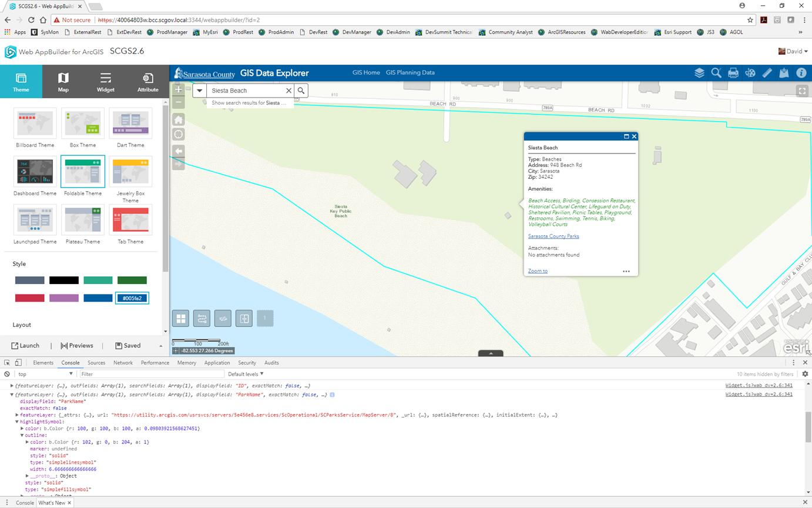Open the GIS Planning Data link
Viewport: 812px width, 508px height.
pyautogui.click(x=410, y=73)
